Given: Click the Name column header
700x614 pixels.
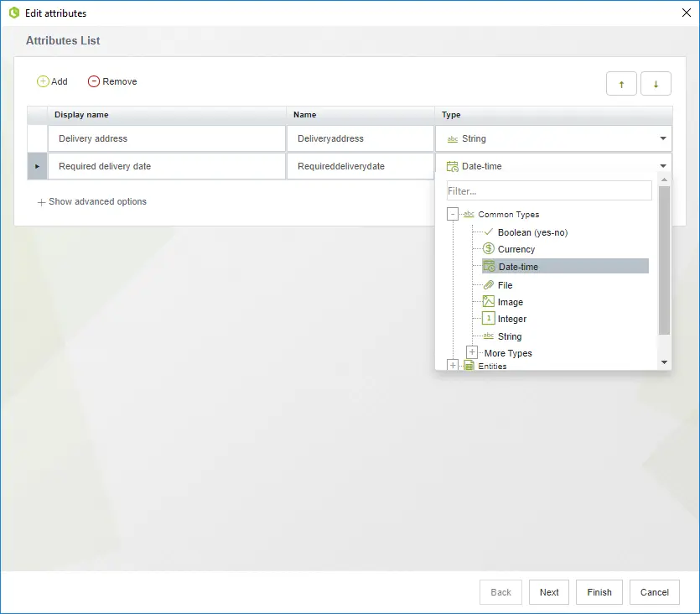Looking at the screenshot, I should 360,115.
